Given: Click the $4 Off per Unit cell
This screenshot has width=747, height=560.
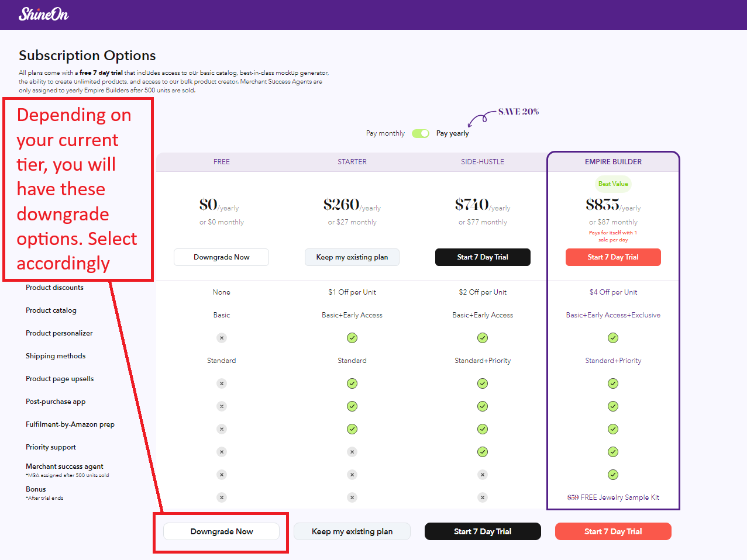Looking at the screenshot, I should coord(613,292).
